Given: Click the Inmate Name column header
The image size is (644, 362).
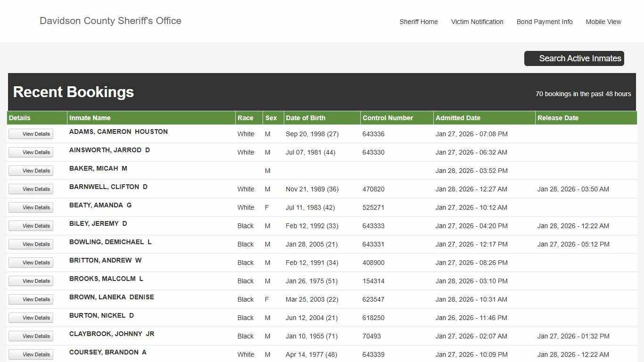Looking at the screenshot, I should pos(90,118).
